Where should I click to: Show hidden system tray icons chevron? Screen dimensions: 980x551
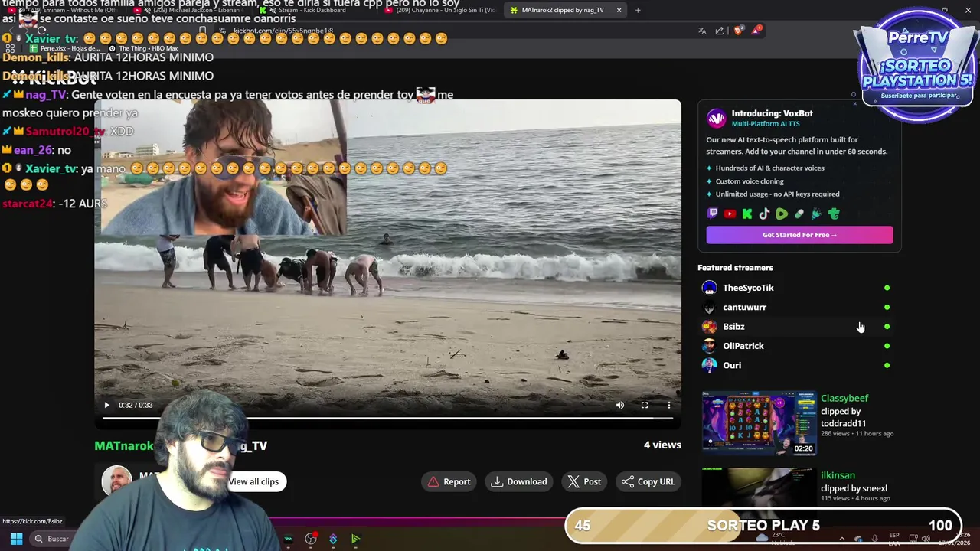pos(841,539)
